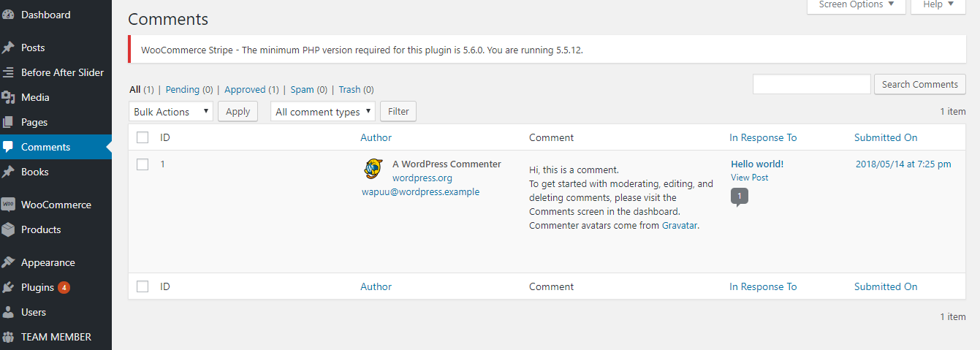Toggle the select-all checkbox in table footer
Viewport: 980px width, 350px height.
click(x=143, y=286)
